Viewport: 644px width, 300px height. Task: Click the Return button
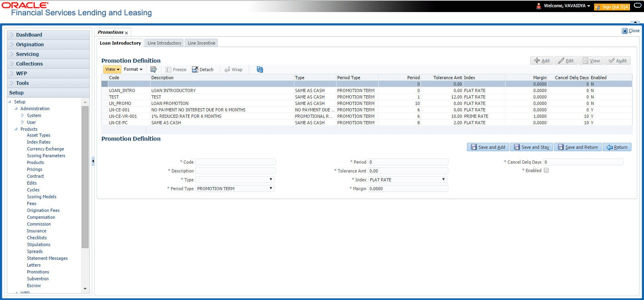coord(617,147)
